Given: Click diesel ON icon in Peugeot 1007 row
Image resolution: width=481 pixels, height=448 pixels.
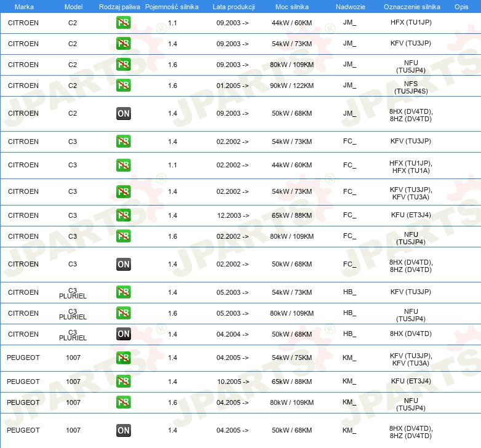Looking at the screenshot, I should 123,430.
